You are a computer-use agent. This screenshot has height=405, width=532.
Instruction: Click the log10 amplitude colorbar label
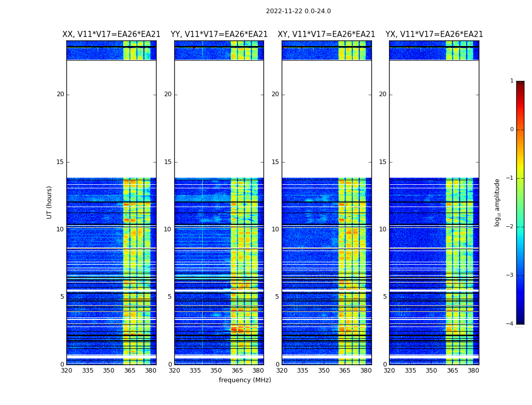pos(498,202)
